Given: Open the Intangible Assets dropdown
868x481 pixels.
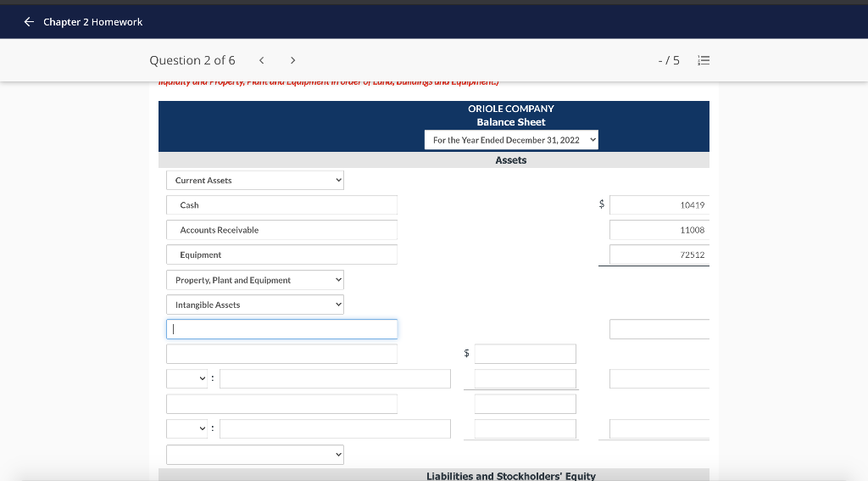Looking at the screenshot, I should [x=255, y=305].
